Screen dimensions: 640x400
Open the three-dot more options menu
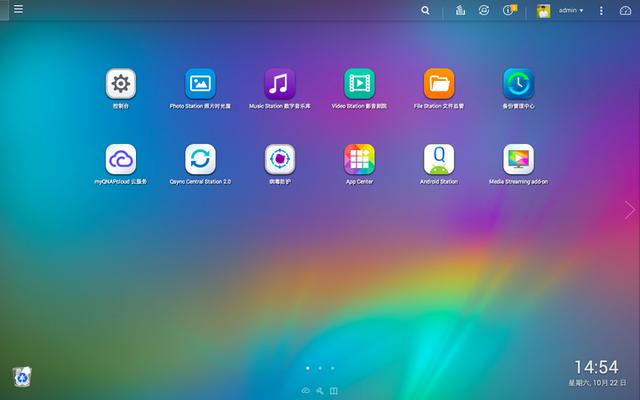(601, 10)
